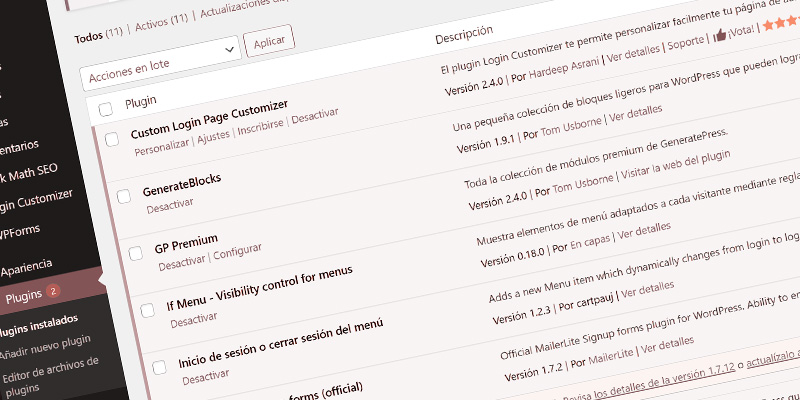
Task: Click Ver detalles next to En capas
Action: (x=644, y=231)
